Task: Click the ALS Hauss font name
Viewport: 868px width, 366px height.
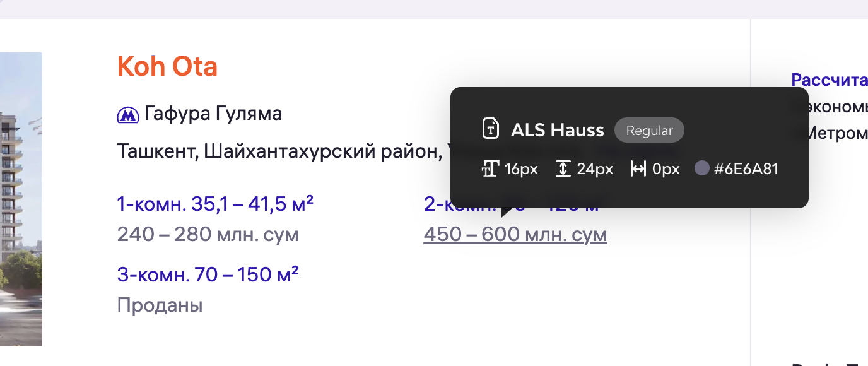Action: (557, 131)
